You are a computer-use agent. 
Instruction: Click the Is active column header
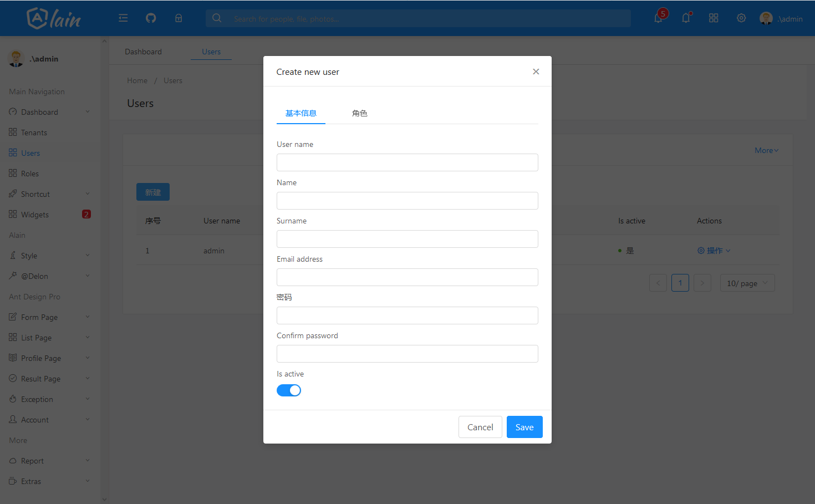click(x=632, y=221)
